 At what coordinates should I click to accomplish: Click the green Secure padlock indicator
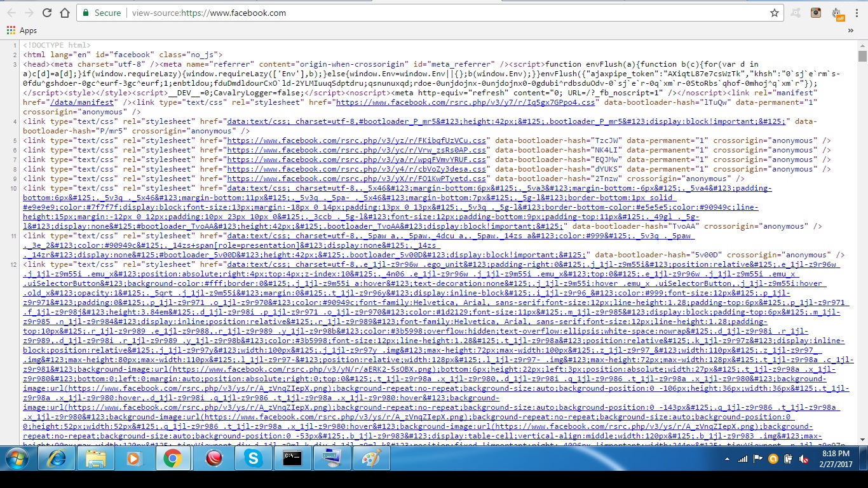click(100, 13)
